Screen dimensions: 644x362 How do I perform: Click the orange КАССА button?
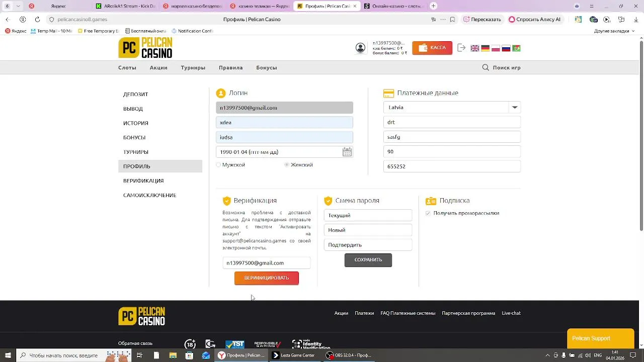pyautogui.click(x=432, y=48)
